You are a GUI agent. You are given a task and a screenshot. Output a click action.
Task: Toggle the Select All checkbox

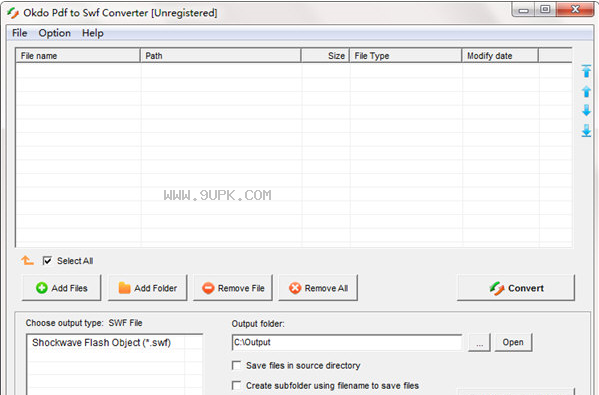click(x=47, y=261)
